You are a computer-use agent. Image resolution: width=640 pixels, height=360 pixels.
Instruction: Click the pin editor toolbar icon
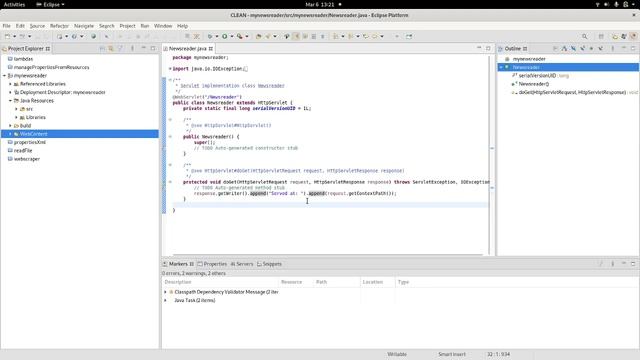click(x=409, y=36)
